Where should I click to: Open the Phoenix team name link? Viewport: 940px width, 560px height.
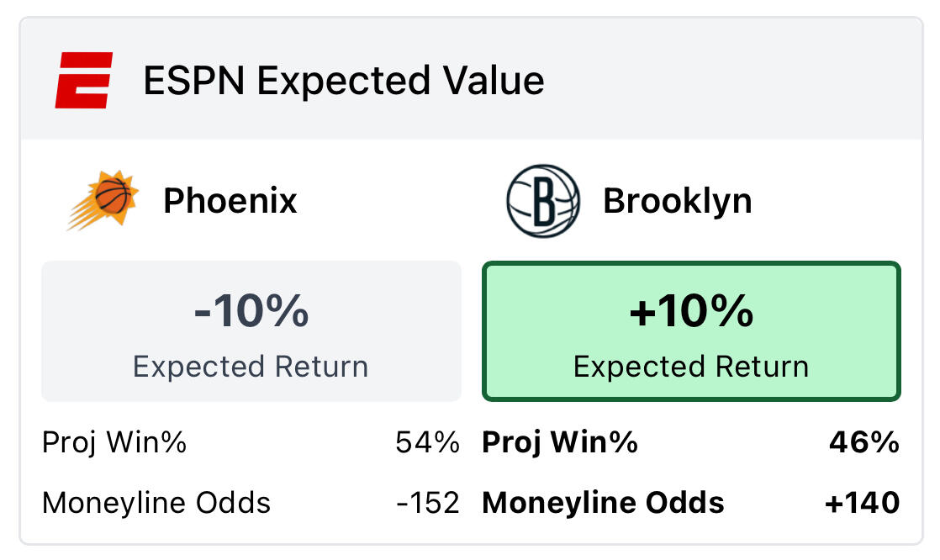pyautogui.click(x=230, y=201)
